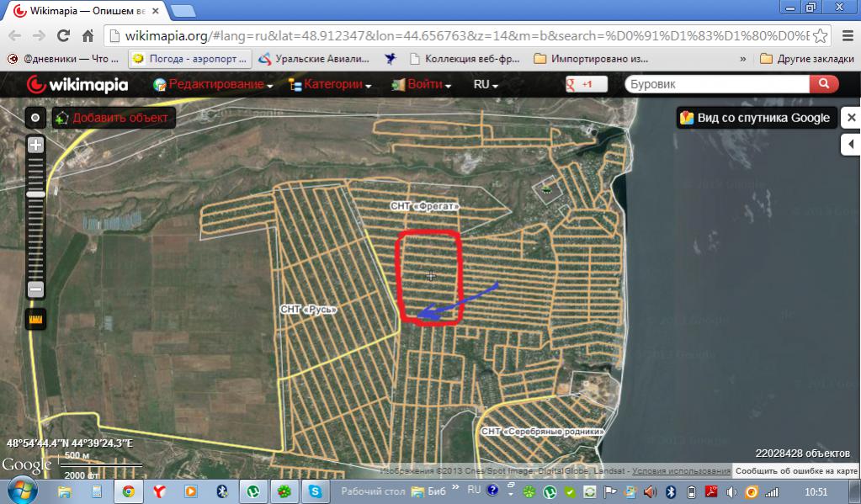Open Вид со спутника Google map type selector
The width and height of the screenshot is (861, 504).
(757, 118)
